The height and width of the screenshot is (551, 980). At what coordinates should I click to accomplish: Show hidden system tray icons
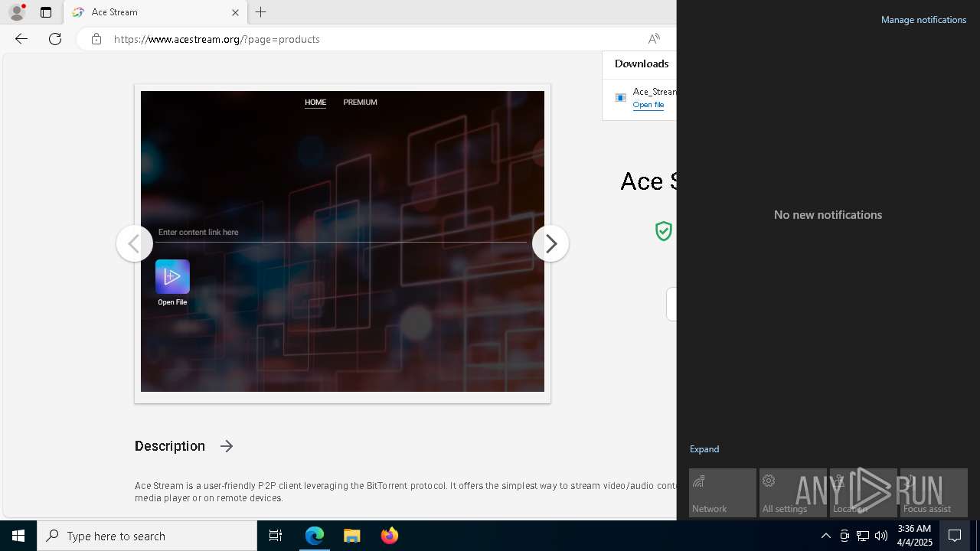coord(825,536)
